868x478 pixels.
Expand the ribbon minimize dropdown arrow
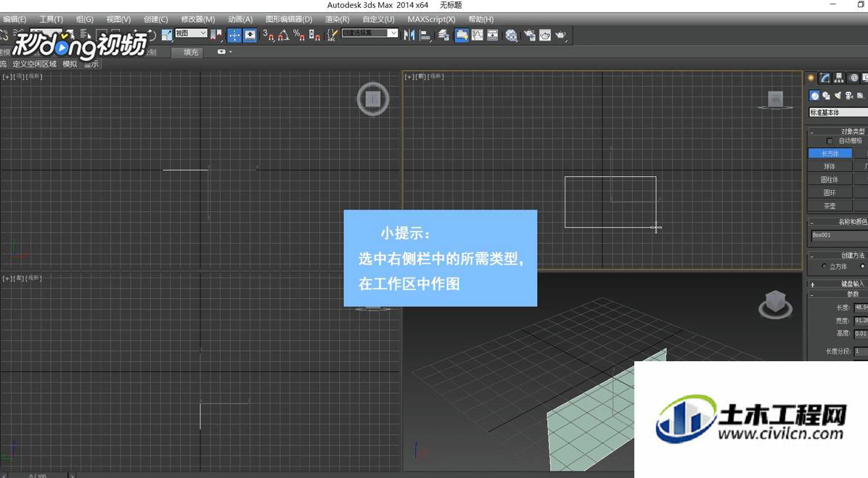point(230,52)
